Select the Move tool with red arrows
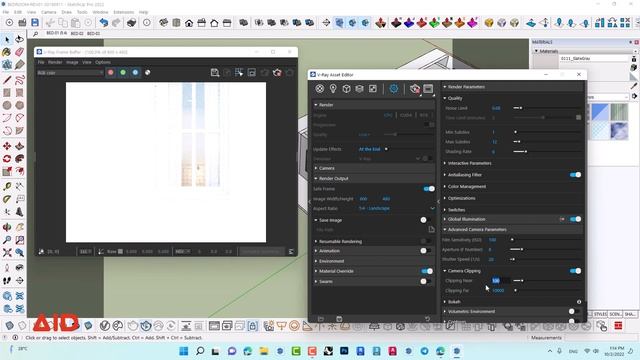Viewport: 640px width, 360px height. coord(7,146)
